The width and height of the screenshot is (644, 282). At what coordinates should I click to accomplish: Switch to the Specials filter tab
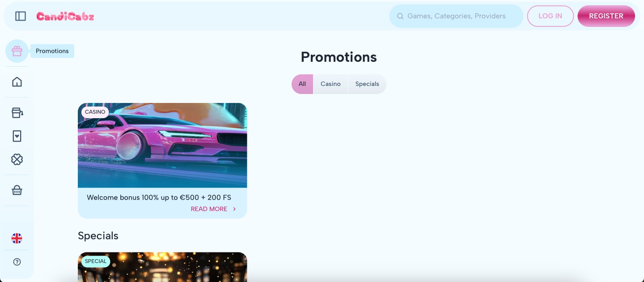367,84
